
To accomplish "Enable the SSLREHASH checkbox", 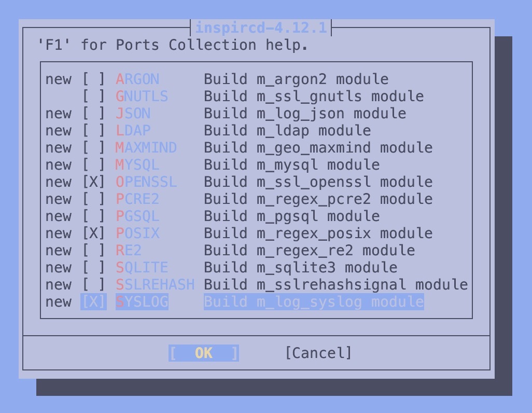I will 94,285.
